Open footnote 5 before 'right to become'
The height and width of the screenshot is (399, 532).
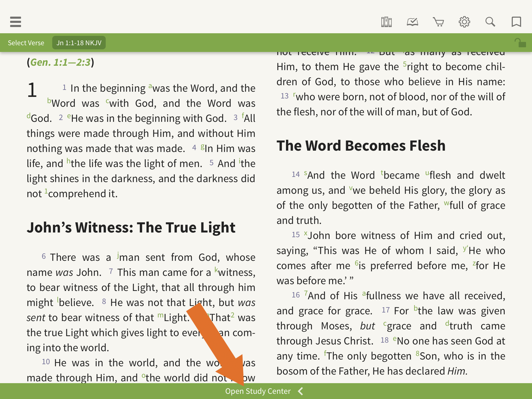click(x=404, y=64)
